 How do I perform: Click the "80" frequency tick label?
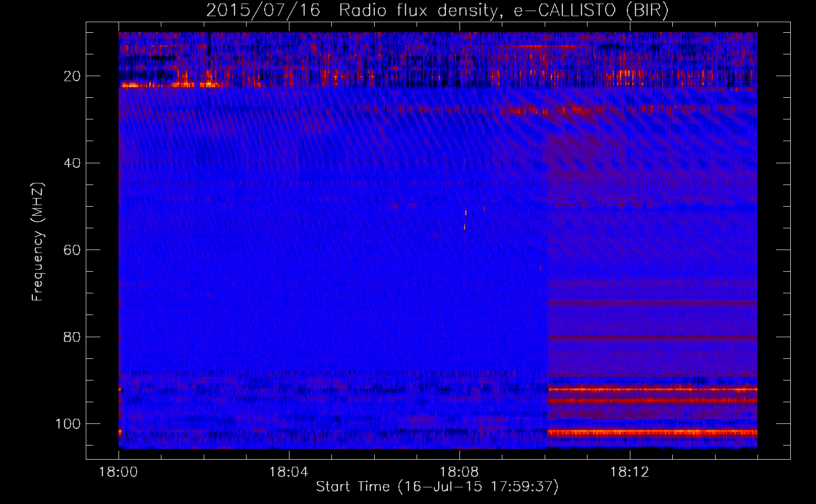[72, 337]
